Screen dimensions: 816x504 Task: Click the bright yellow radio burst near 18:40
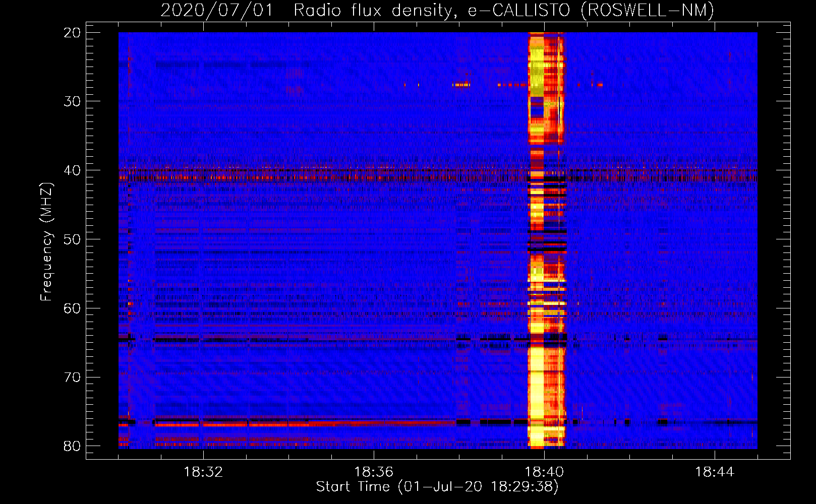[546, 240]
